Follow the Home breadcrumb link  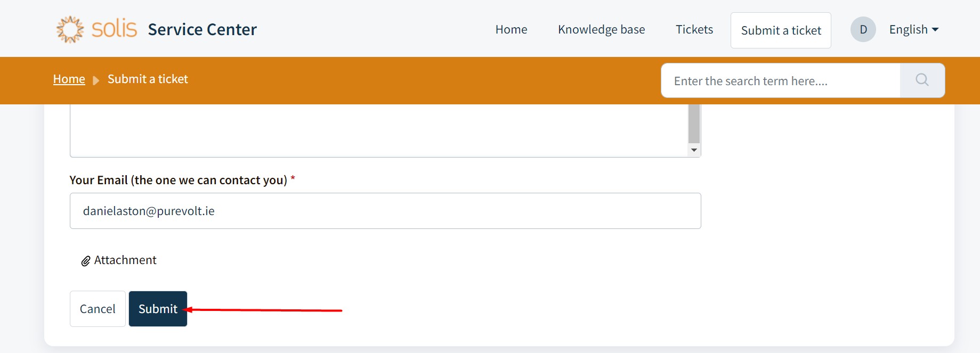tap(69, 79)
